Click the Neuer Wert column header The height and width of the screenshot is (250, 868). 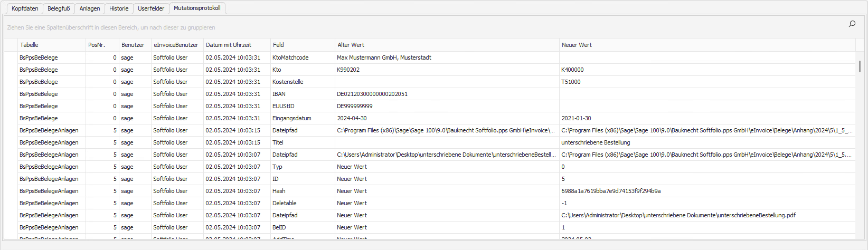click(706, 45)
